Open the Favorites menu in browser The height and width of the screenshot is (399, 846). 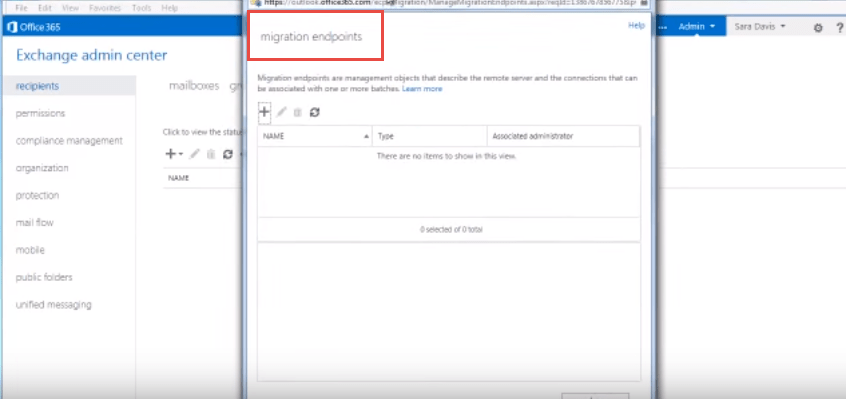105,8
